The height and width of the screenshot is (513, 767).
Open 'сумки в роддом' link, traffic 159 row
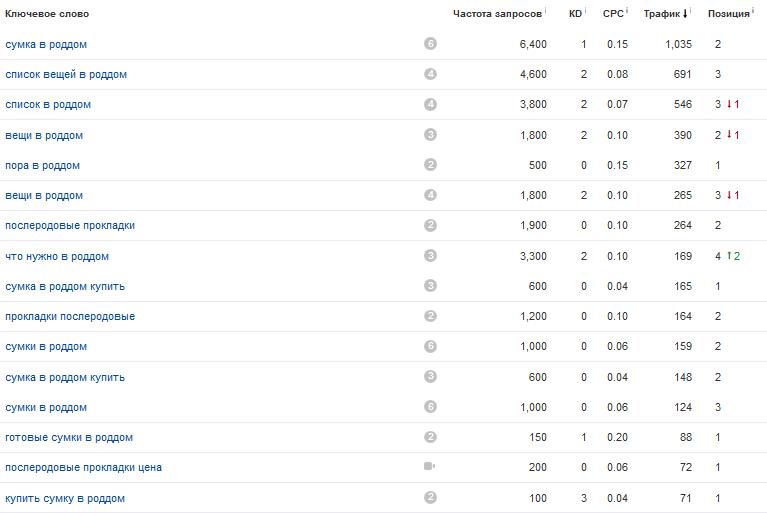click(x=46, y=347)
